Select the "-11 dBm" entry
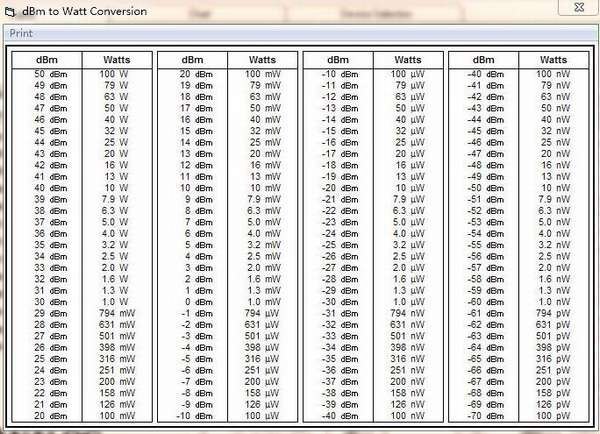This screenshot has width=600, height=434. (340, 85)
